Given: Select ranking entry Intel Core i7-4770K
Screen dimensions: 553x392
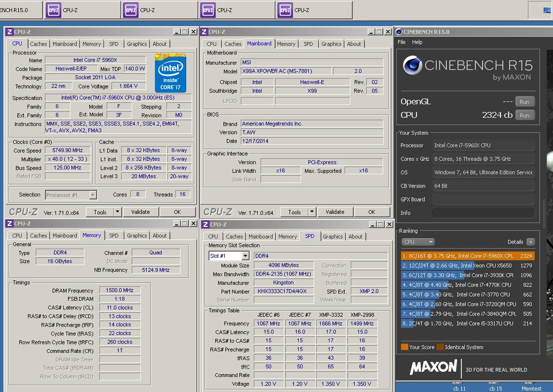Looking at the screenshot, I should (x=468, y=285).
